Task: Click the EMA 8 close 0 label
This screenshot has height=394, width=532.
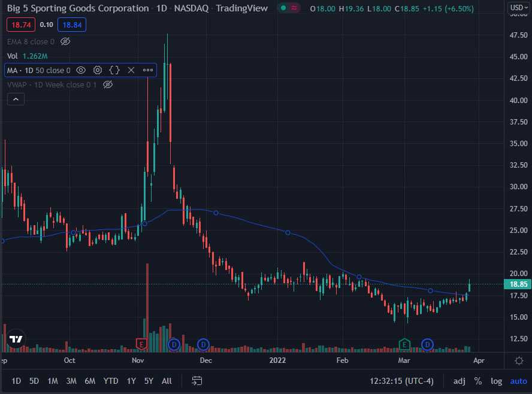Action: [x=31, y=42]
